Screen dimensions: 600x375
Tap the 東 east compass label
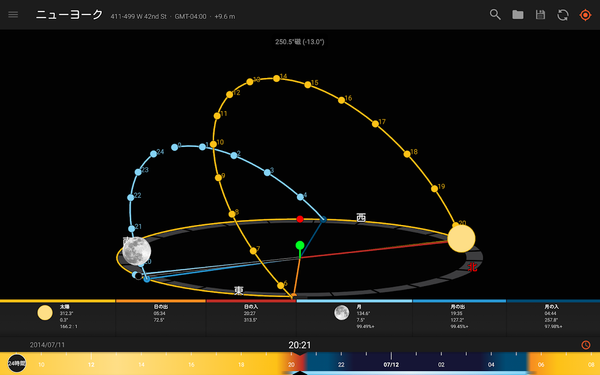pyautogui.click(x=239, y=290)
